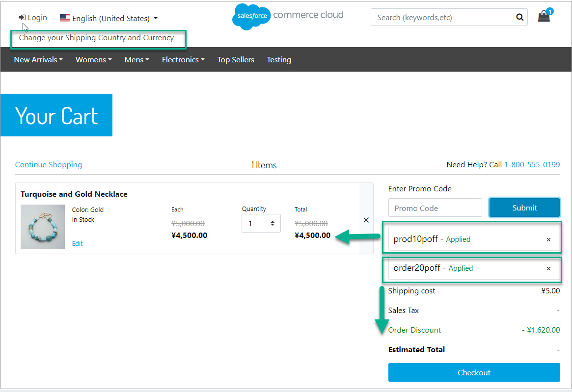Focus the Promo Code input field
572x392 pixels.
[x=435, y=208]
